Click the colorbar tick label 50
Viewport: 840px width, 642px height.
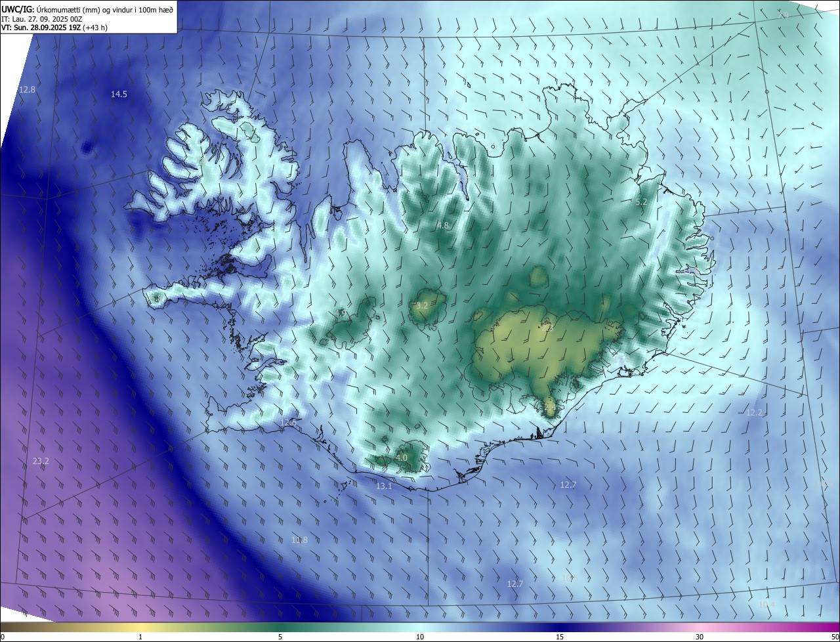835,637
